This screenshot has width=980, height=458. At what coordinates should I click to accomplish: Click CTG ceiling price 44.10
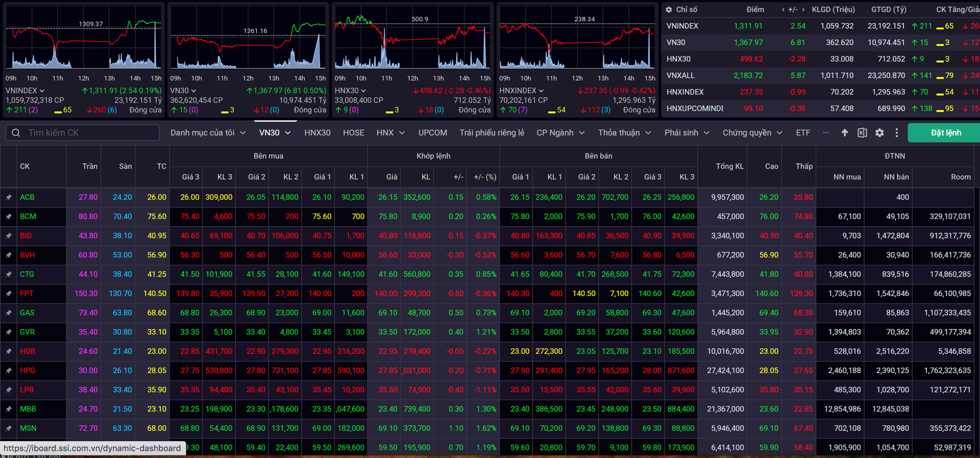click(x=88, y=274)
